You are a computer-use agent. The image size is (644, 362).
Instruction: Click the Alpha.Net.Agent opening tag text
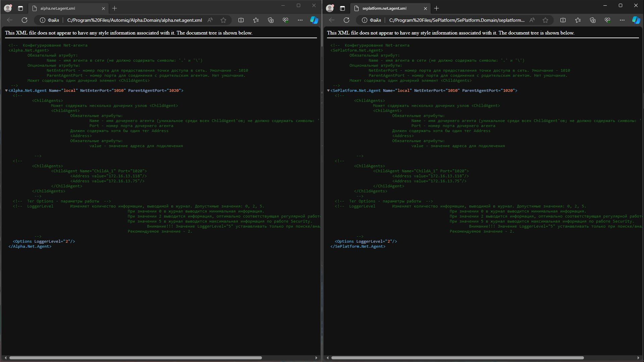(96, 90)
